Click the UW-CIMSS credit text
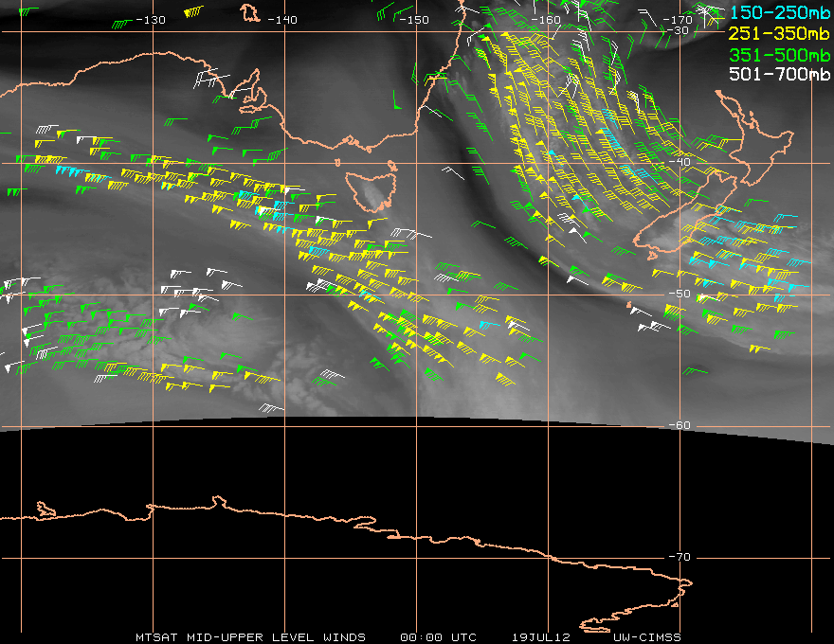The image size is (834, 644). 647,637
